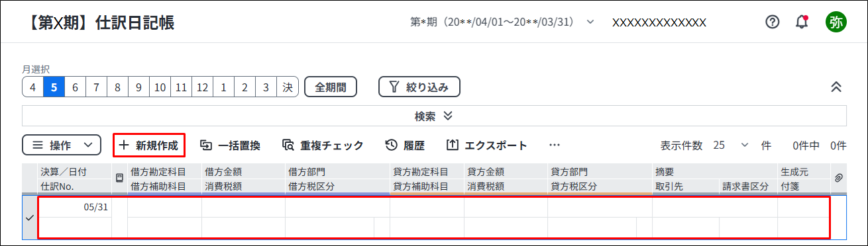Screen dimensions: 868x246
Task: Select month tab 2
Action: [245, 87]
